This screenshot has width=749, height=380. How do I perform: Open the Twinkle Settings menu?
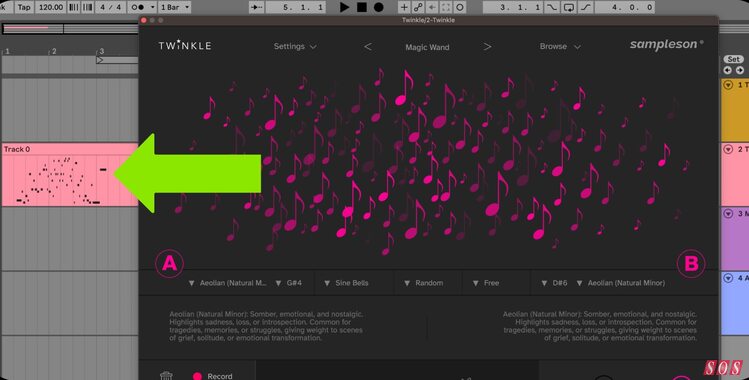[295, 46]
